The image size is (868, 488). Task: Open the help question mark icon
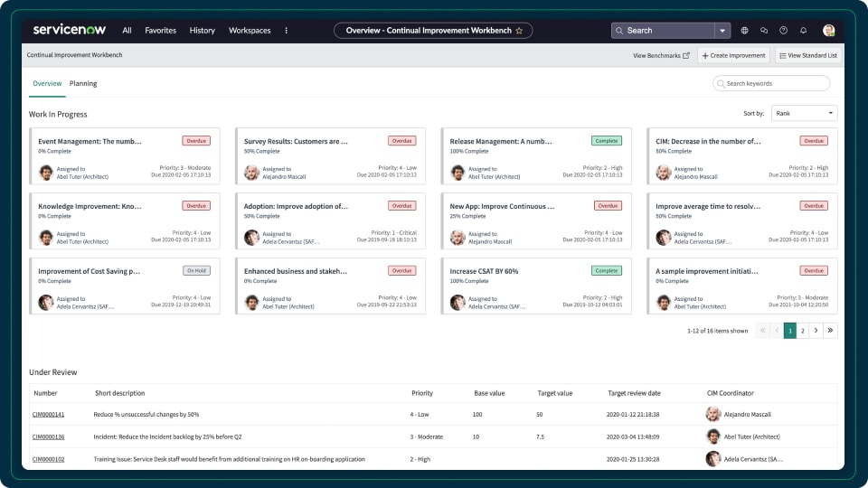point(783,30)
